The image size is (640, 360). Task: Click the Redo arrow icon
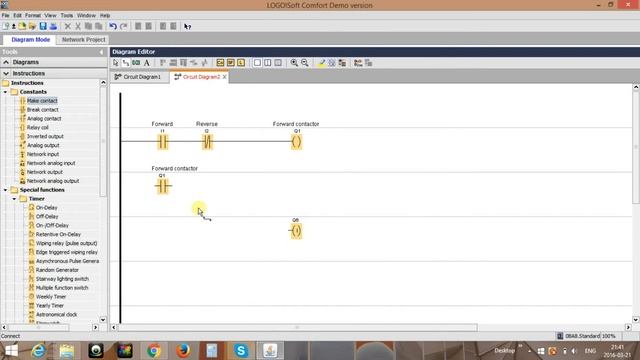(x=124, y=27)
